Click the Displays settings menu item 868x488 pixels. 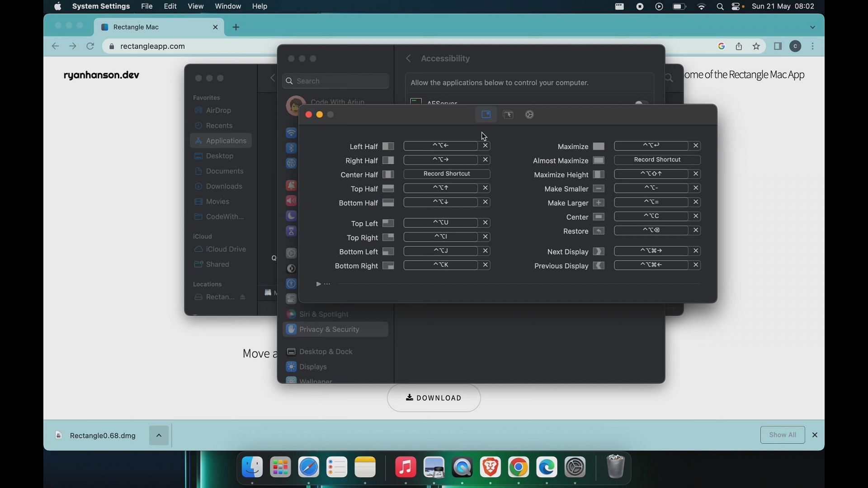pos(313,366)
